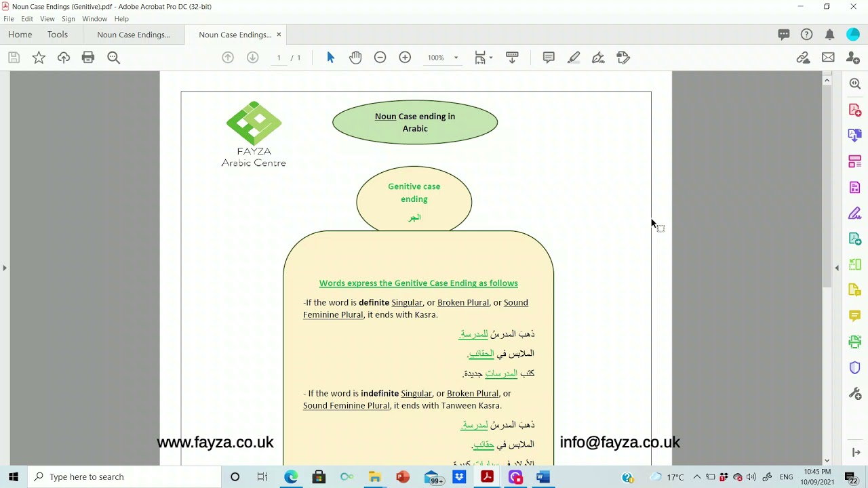The image size is (868, 488).
Task: Close the active Noun Case Endings tab
Action: point(279,35)
